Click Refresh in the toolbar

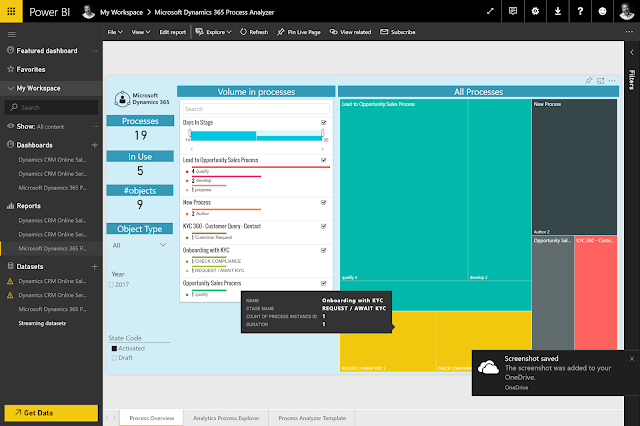point(254,32)
